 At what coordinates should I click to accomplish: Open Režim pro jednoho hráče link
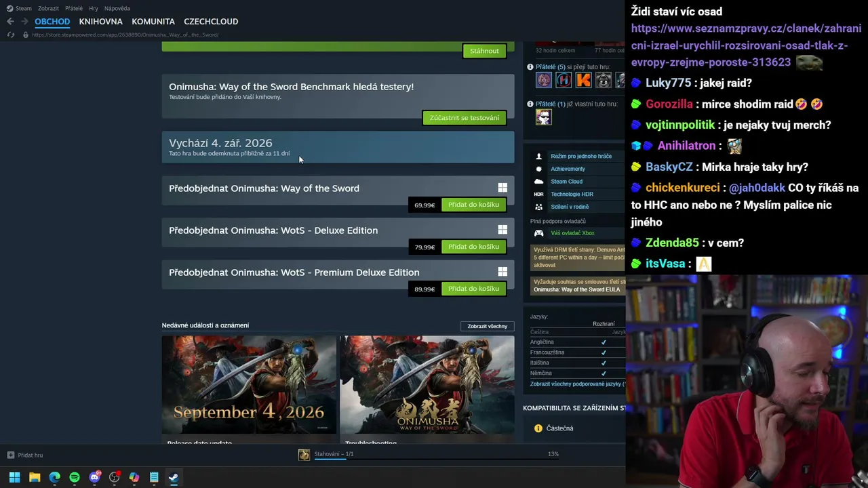(x=581, y=156)
